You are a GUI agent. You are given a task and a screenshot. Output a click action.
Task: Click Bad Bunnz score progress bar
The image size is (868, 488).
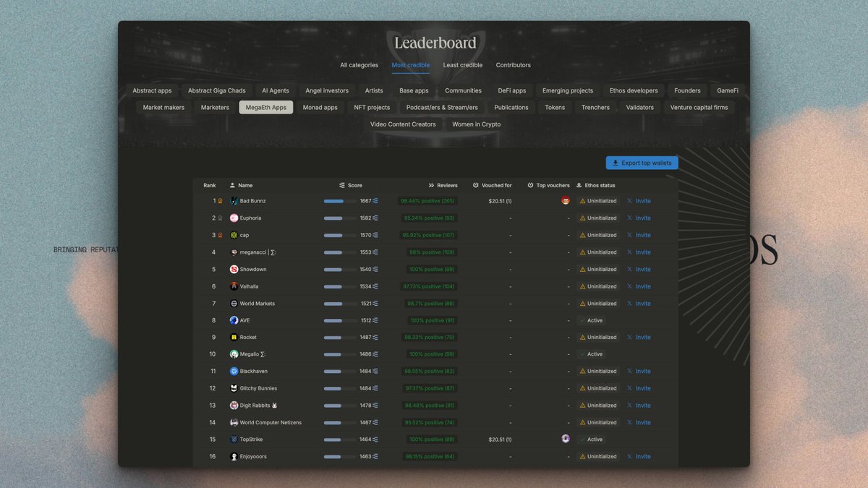coord(340,201)
